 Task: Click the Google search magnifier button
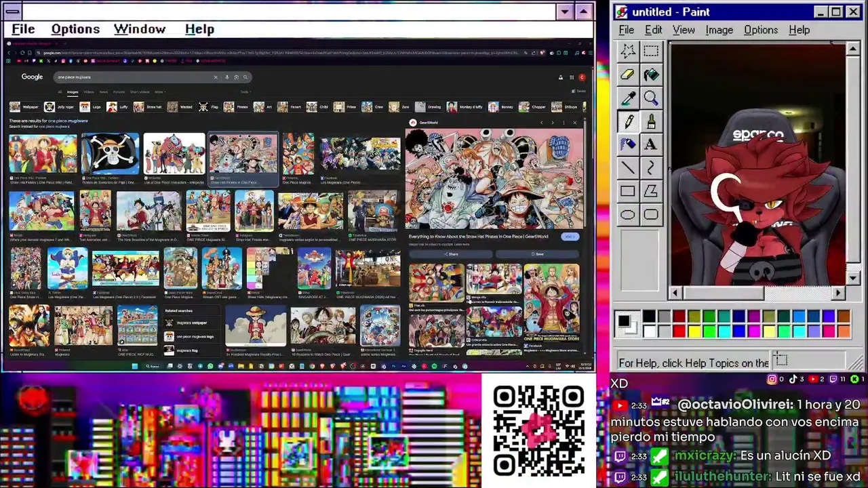[x=245, y=77]
